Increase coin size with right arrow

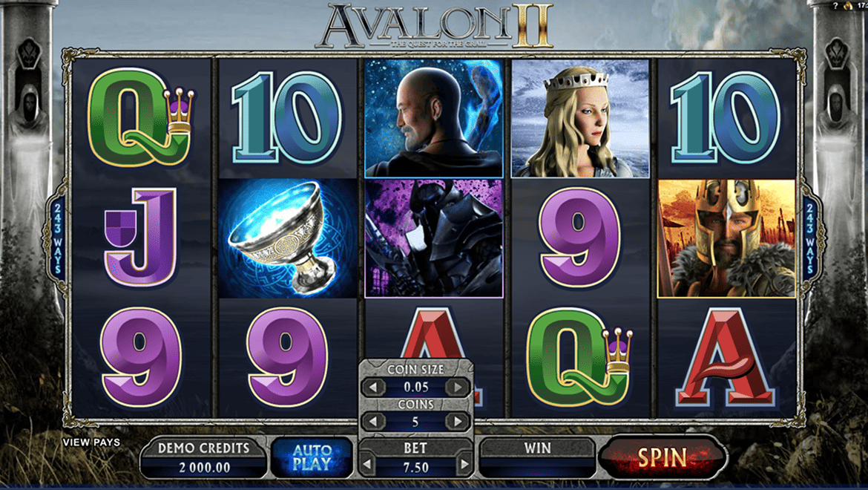point(457,387)
